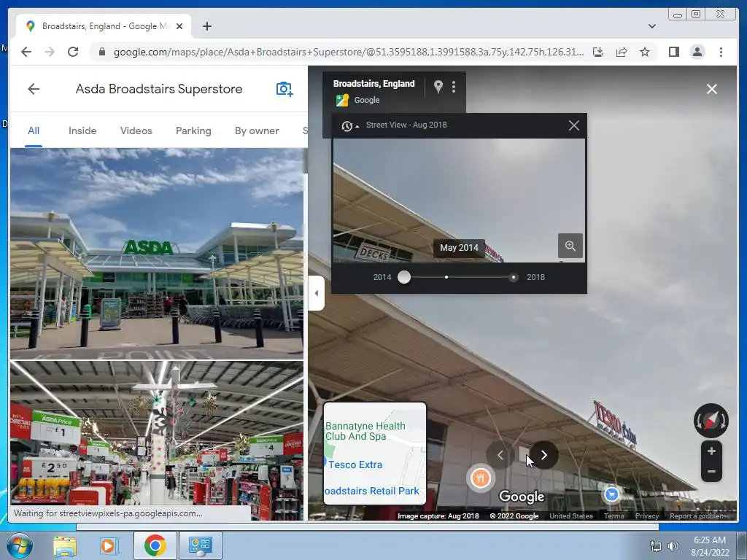Screen dimensions: 747x560
Task: Click the Street View compass
Action: [x=711, y=421]
